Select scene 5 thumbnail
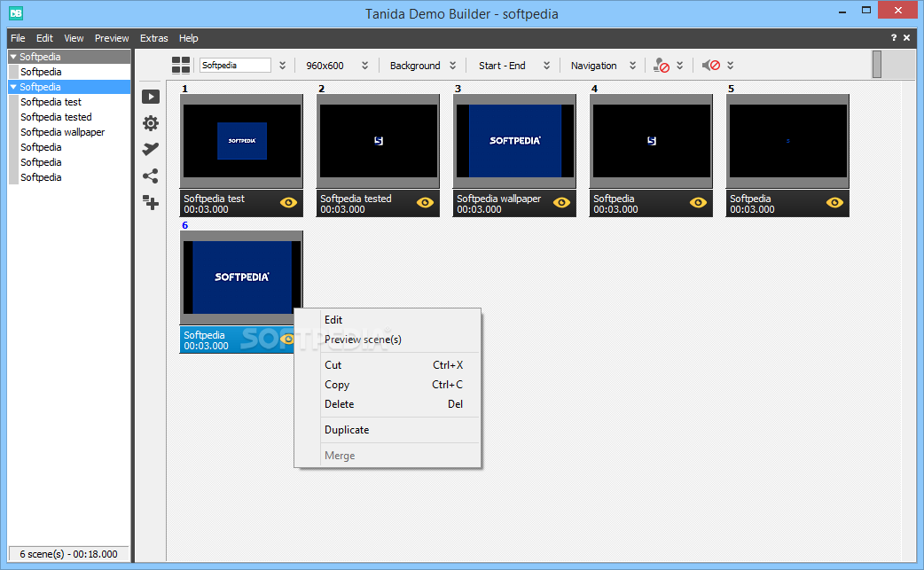Image resolution: width=924 pixels, height=570 pixels. coord(787,141)
